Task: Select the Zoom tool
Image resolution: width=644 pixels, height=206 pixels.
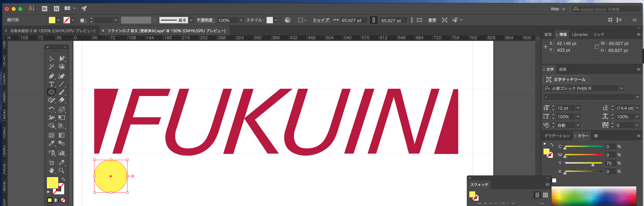Action: point(62,171)
